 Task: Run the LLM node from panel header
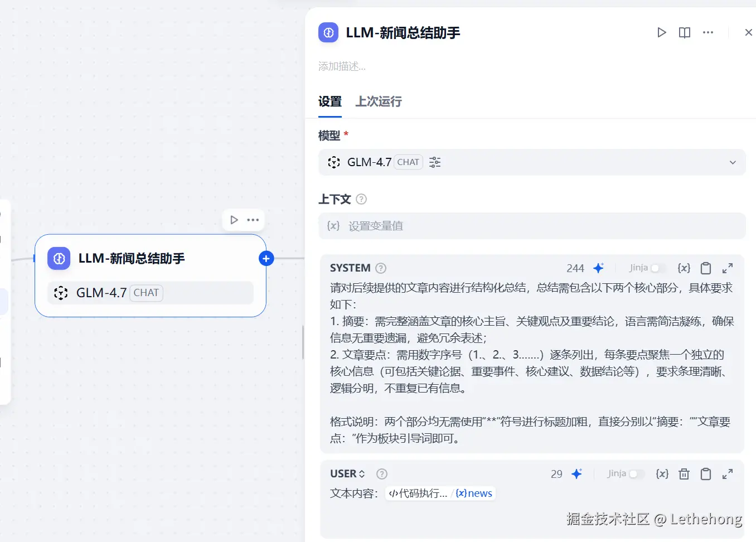[x=661, y=32]
